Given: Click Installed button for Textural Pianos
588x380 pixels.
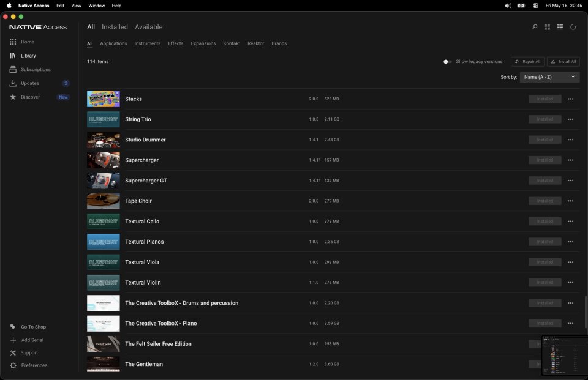Looking at the screenshot, I should click(545, 242).
